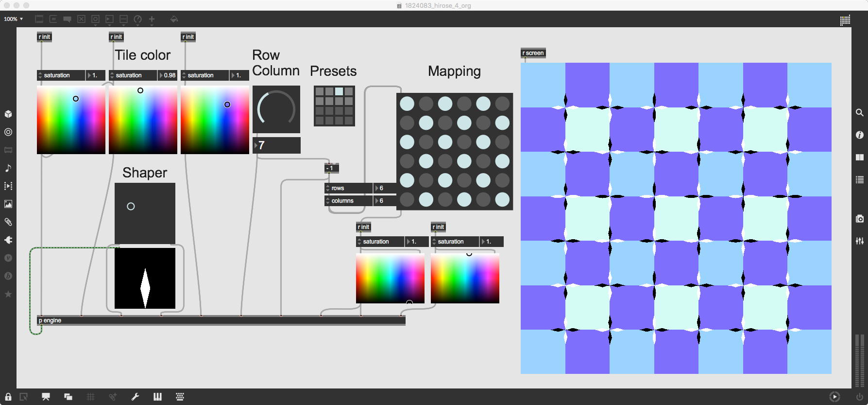Open the columns attribute menu
Image resolution: width=868 pixels, height=405 pixels.
point(349,201)
